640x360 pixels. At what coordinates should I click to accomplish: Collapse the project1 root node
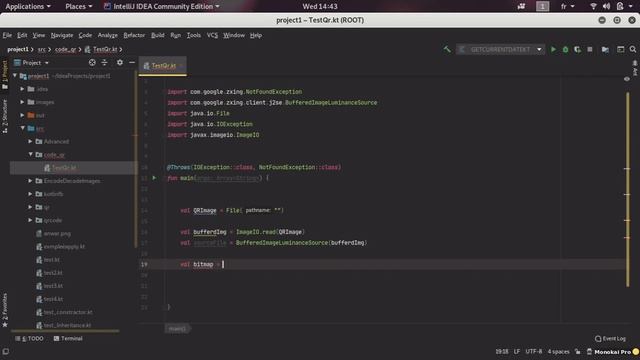(x=15, y=76)
